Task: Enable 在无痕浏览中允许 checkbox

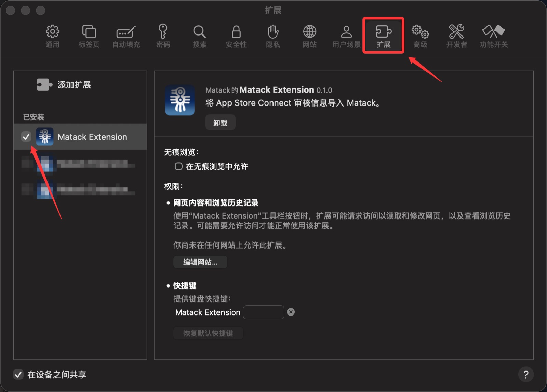Action: pos(178,166)
